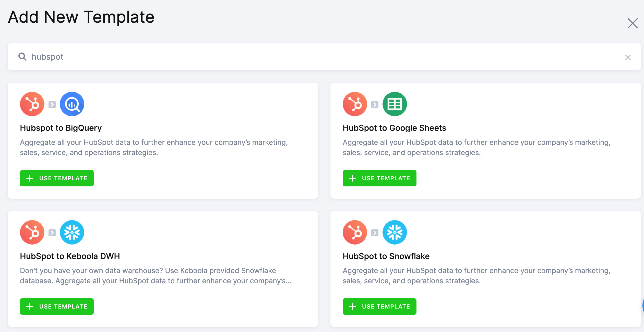Click Snowflake icon in Keboola DWH card
Image resolution: width=644 pixels, height=332 pixels.
72,232
